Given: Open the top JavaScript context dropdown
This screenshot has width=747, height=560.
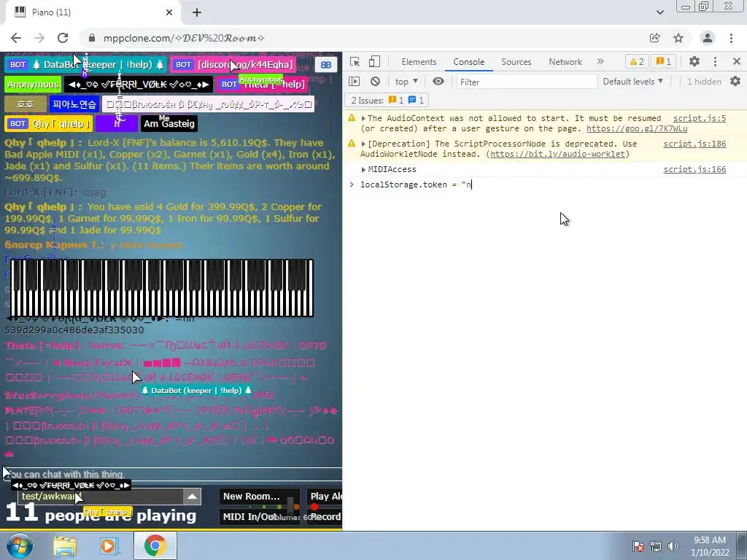Looking at the screenshot, I should pyautogui.click(x=406, y=82).
